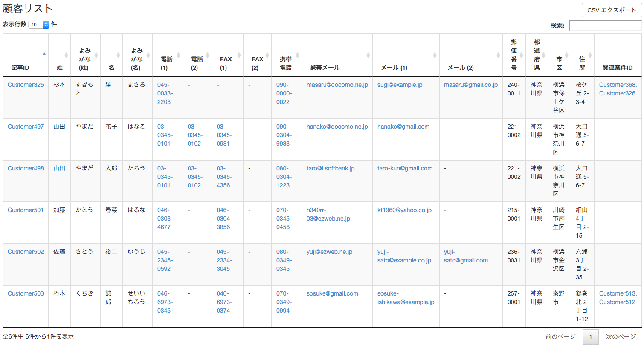Go to 前のページ

pos(560,336)
